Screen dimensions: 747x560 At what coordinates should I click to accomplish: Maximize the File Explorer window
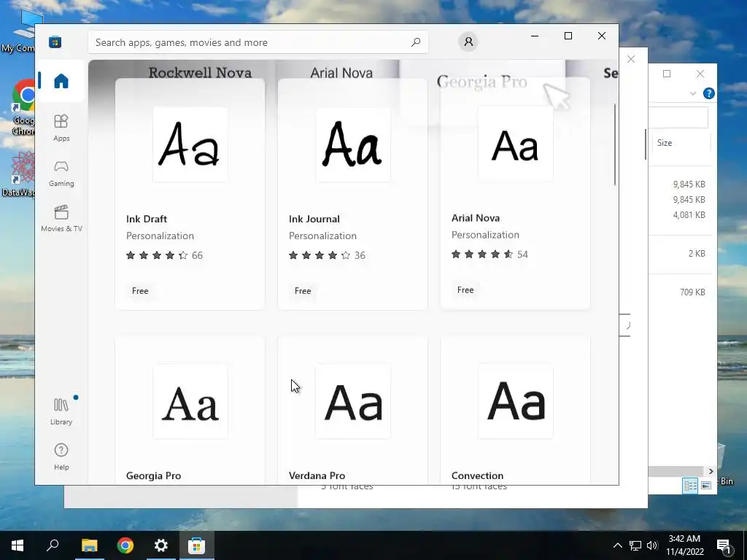click(x=667, y=74)
